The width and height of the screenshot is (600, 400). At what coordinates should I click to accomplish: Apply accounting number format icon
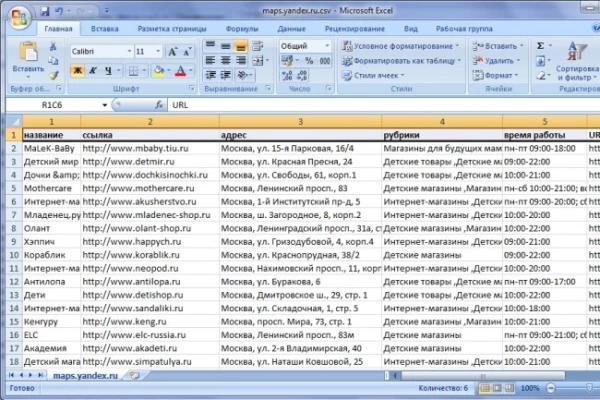[x=287, y=60]
